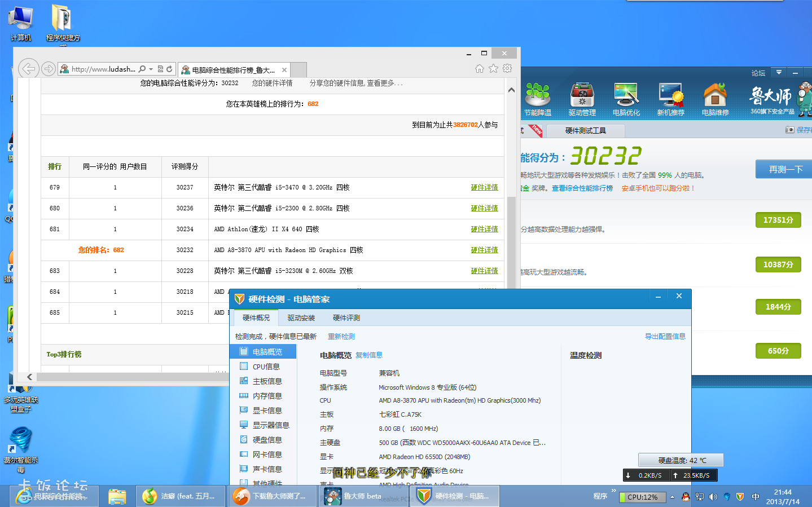Open 硬件详情 for rank 679 row
The image size is (812, 507).
(485, 187)
